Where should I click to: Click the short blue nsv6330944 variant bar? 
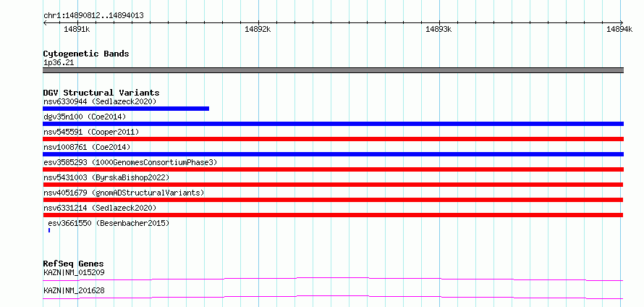click(x=126, y=109)
